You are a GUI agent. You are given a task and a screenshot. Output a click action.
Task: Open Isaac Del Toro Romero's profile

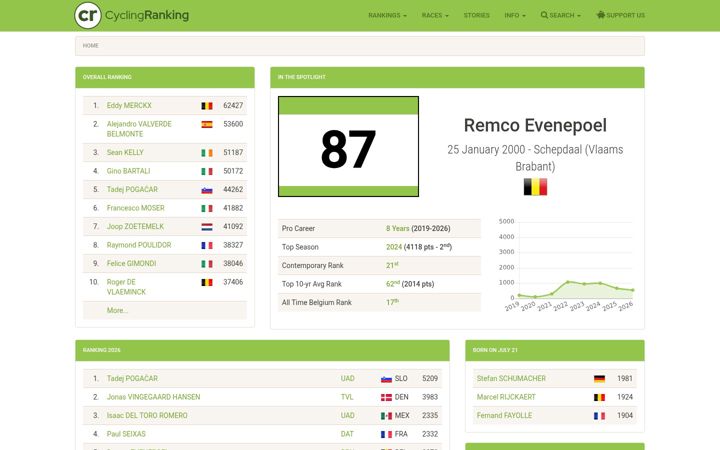[x=147, y=416]
